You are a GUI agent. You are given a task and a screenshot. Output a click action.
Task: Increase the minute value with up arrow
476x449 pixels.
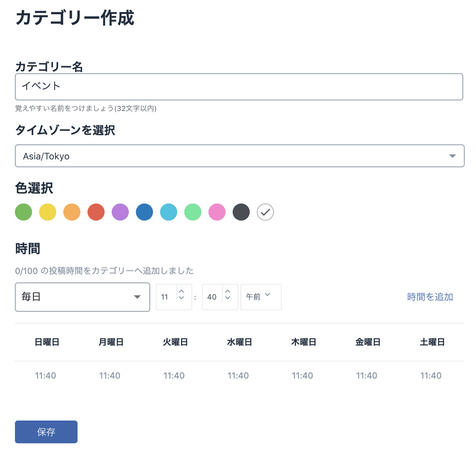tap(228, 291)
